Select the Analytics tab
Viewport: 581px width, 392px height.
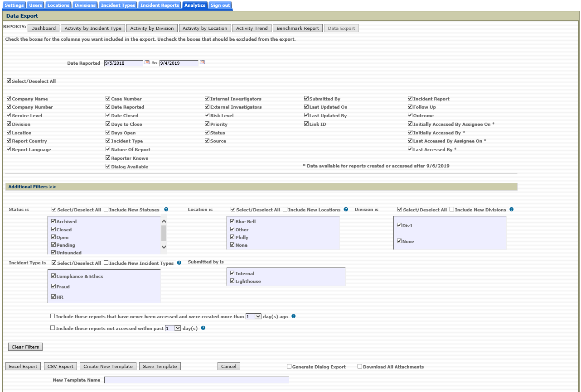click(195, 5)
